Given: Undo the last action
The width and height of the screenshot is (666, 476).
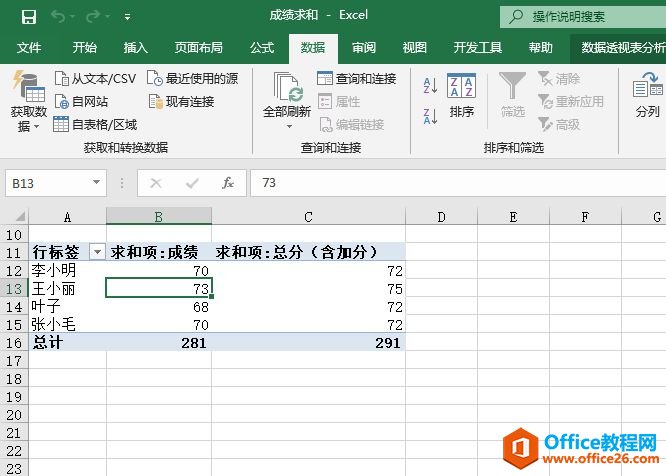Looking at the screenshot, I should point(58,17).
